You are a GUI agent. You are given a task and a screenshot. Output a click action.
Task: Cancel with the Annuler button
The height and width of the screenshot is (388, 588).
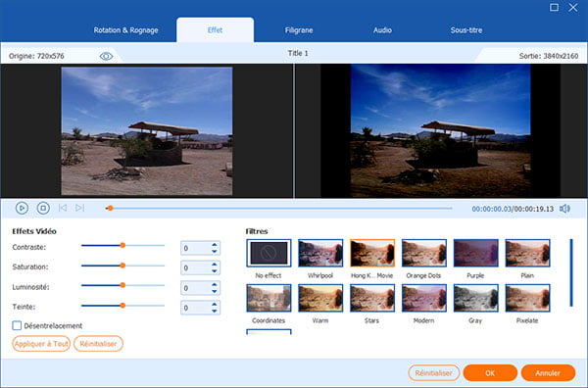[548, 372]
